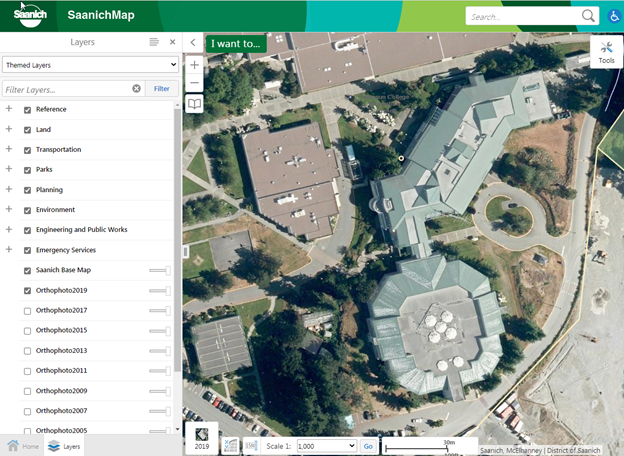Expand Engineering and Public Works group

tap(9, 229)
